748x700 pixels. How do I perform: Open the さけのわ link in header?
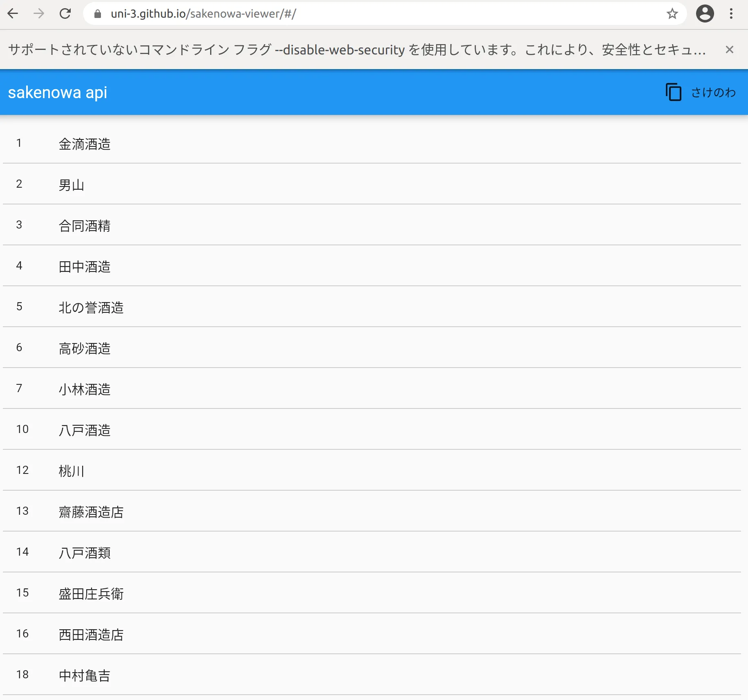pyautogui.click(x=713, y=92)
